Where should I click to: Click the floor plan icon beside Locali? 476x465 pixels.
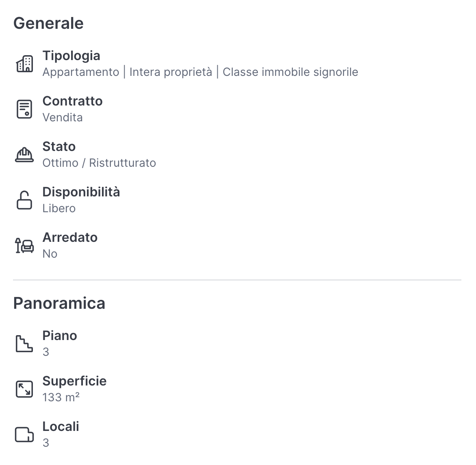click(24, 435)
